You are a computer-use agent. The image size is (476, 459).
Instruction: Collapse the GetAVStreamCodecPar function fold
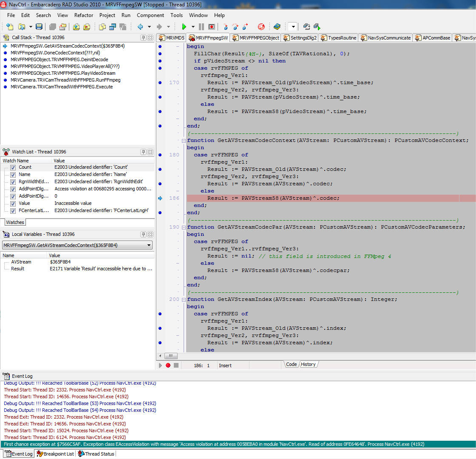coord(184,227)
